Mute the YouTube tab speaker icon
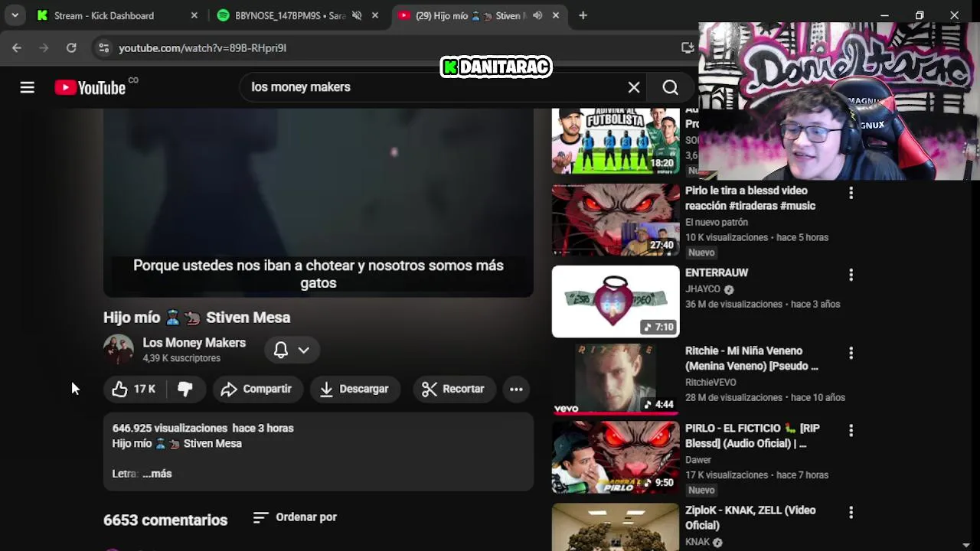This screenshot has width=980, height=551. (x=537, y=15)
